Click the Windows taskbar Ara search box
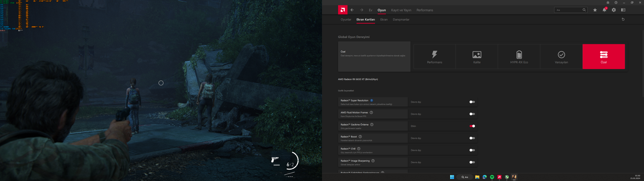Viewport: 644px width, 181px height. tap(465, 177)
